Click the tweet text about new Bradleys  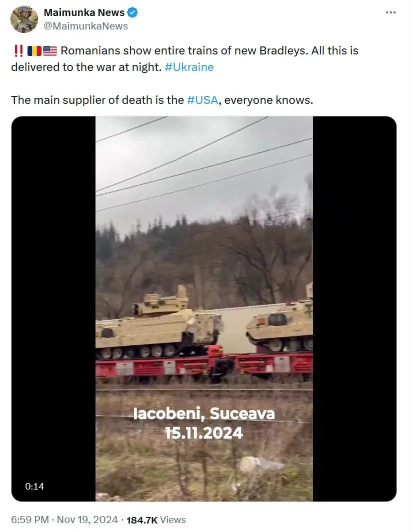[x=185, y=59]
